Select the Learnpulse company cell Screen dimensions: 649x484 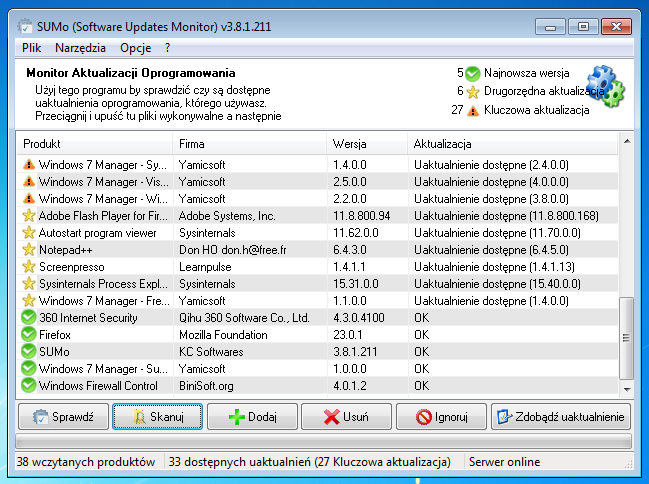pos(205,267)
